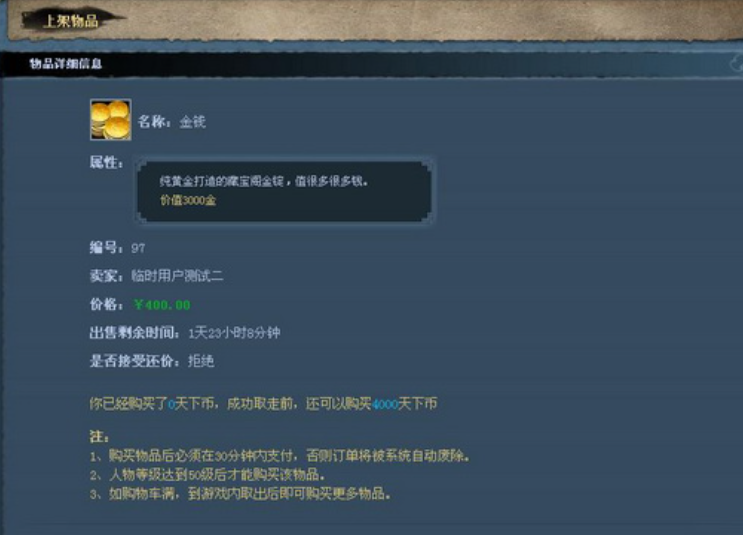Viewport: 743px width, 535px height.
Task: Click note 1 about paying within 30分钟
Action: click(280, 456)
